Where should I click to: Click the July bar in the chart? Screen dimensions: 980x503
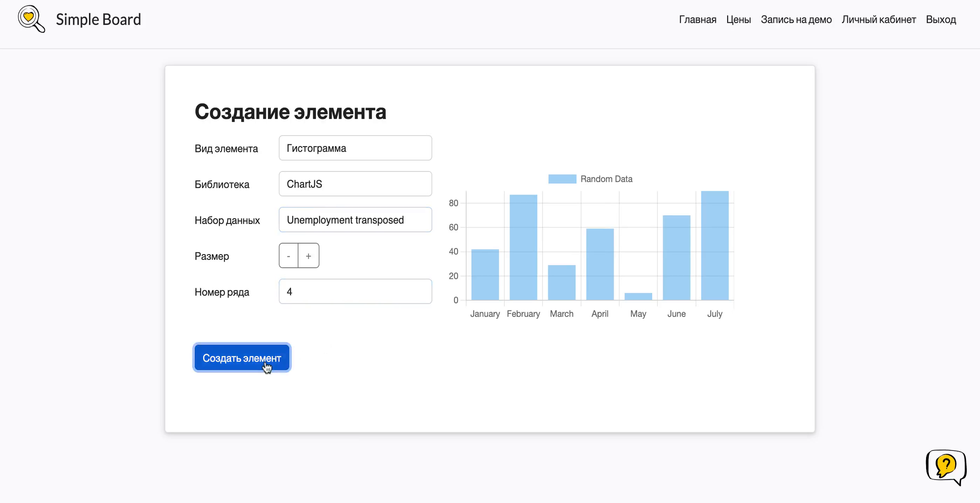click(x=715, y=246)
